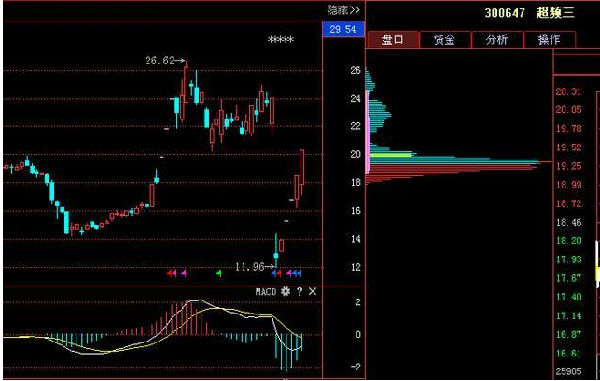Image resolution: width=600 pixels, height=381 pixels.
Task: Click the 26.62 high price annotation
Action: pos(160,60)
